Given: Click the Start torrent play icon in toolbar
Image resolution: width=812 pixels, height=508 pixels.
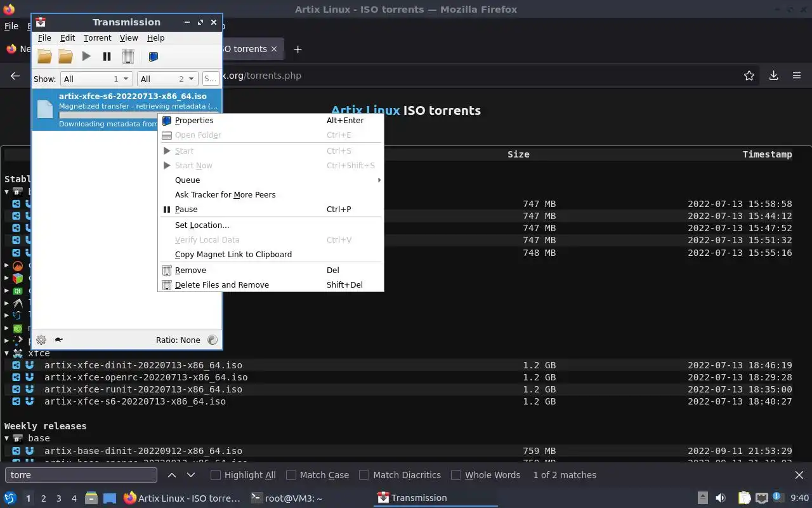Looking at the screenshot, I should point(86,57).
